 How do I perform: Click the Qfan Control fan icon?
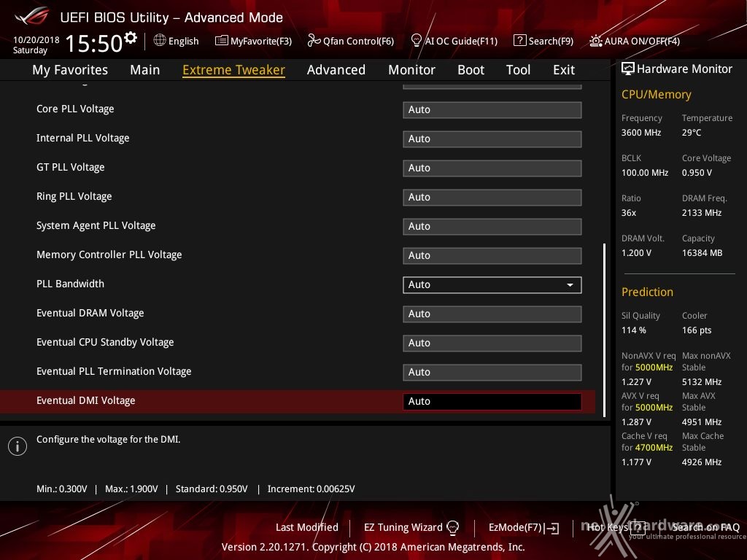314,41
